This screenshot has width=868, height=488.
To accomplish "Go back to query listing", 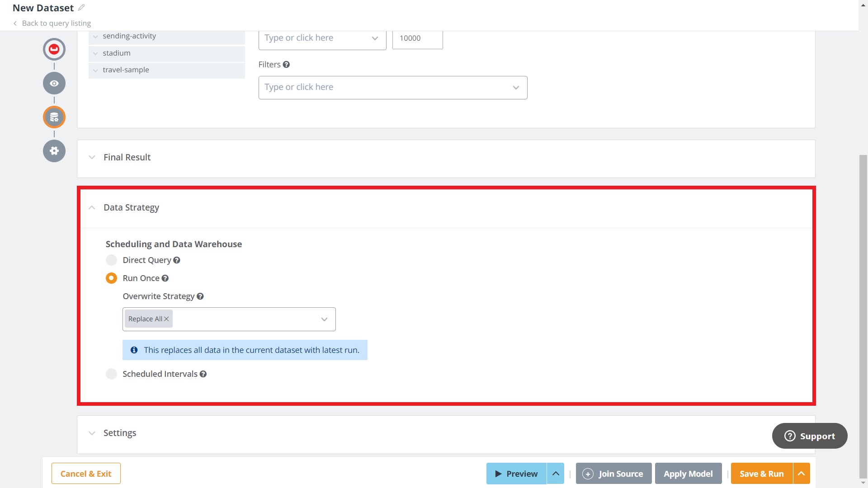I will 51,23.
